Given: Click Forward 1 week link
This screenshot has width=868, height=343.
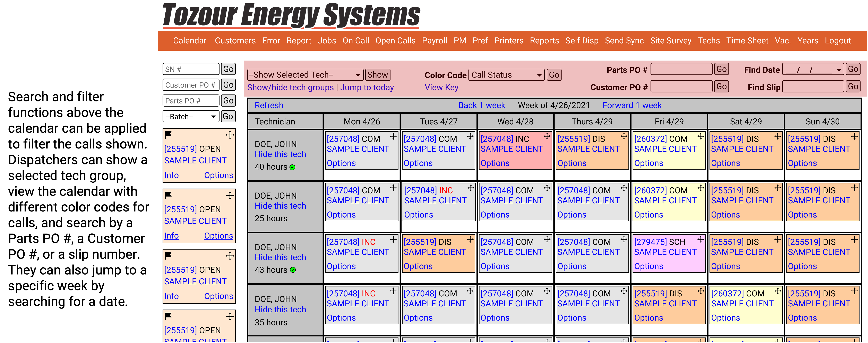Looking at the screenshot, I should tap(632, 105).
